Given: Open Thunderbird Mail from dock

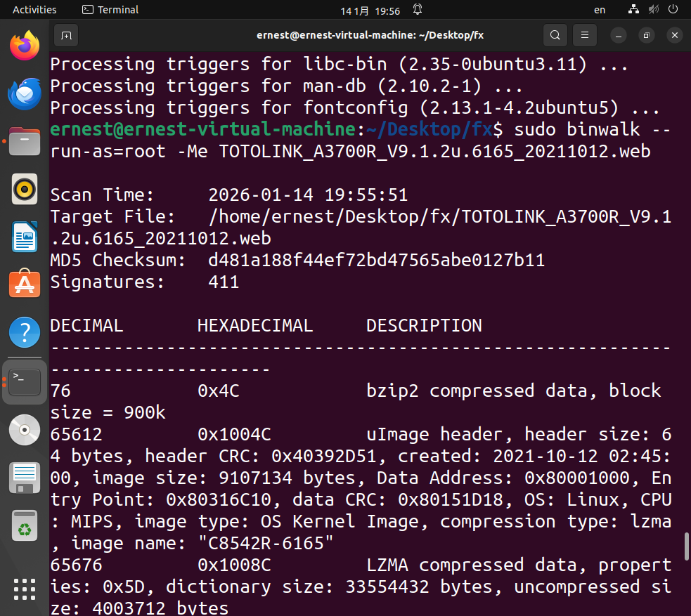Looking at the screenshot, I should [x=25, y=94].
